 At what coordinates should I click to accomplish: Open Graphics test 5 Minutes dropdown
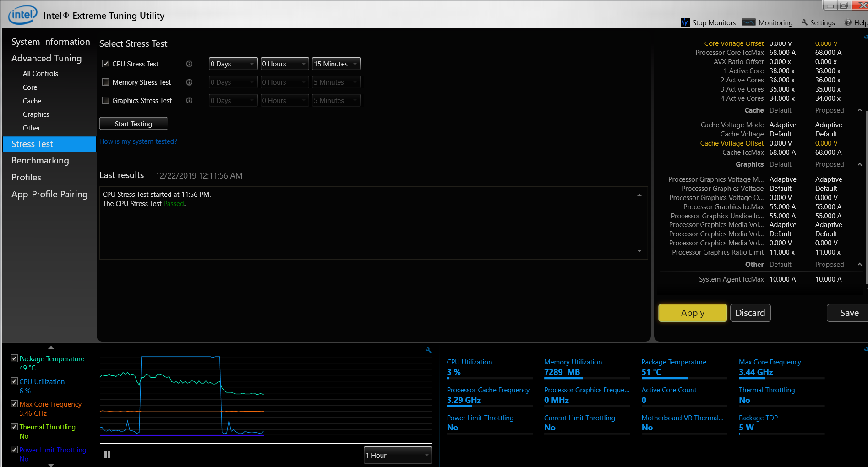336,101
